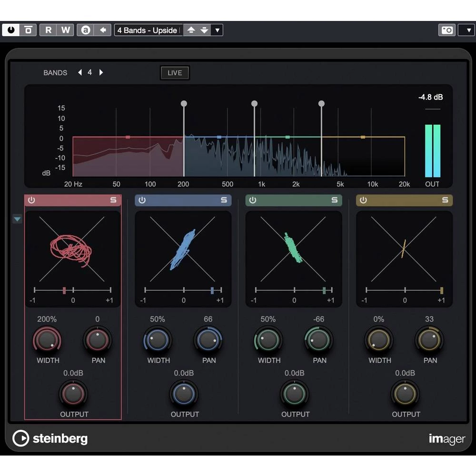Click the compare icon beside the bypass switch

point(28,30)
